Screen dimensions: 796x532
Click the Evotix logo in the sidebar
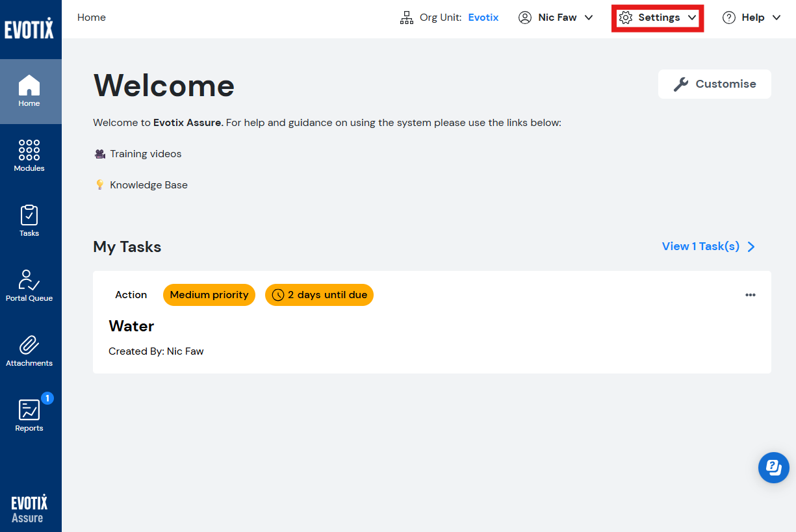(x=29, y=29)
